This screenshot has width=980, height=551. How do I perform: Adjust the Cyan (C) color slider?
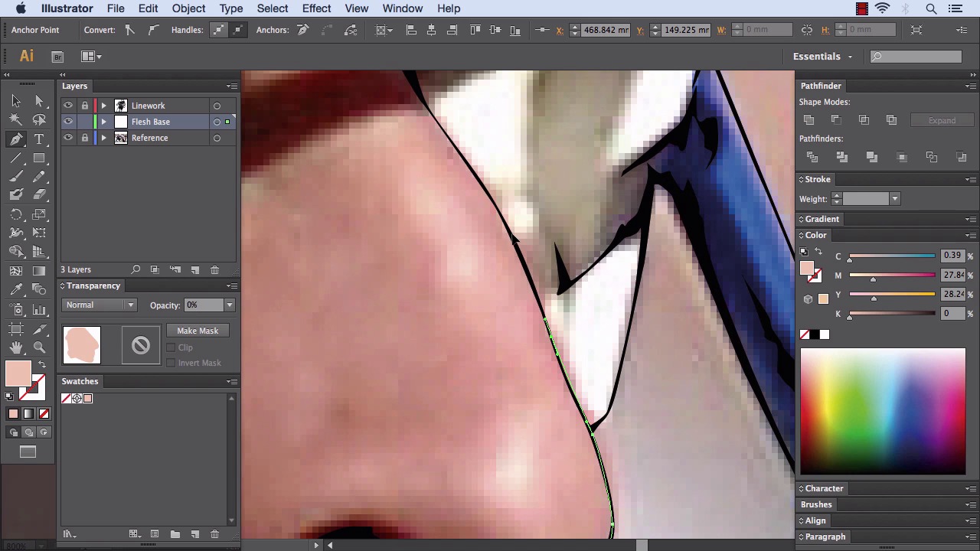tap(891, 256)
